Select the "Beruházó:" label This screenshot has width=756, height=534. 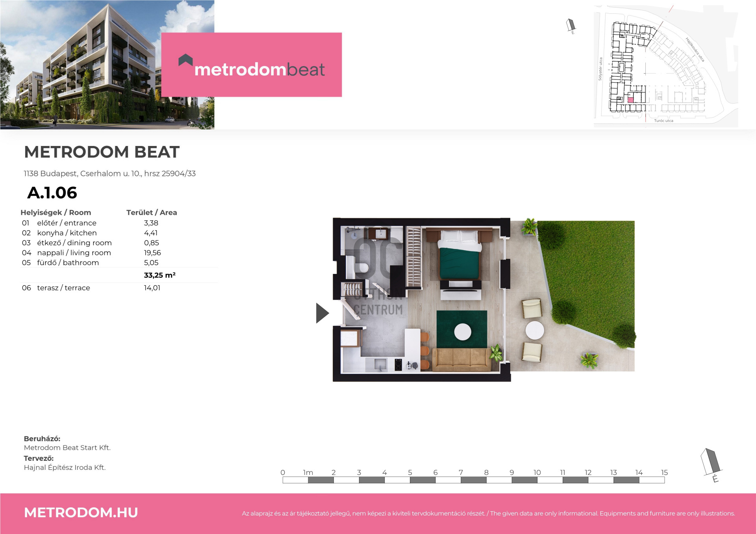(x=42, y=438)
